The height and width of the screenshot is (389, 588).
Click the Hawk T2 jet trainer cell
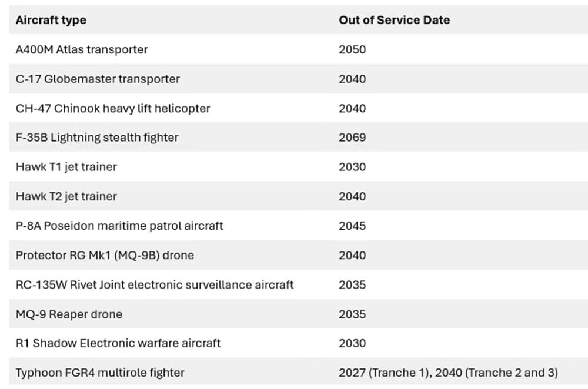tap(66, 196)
